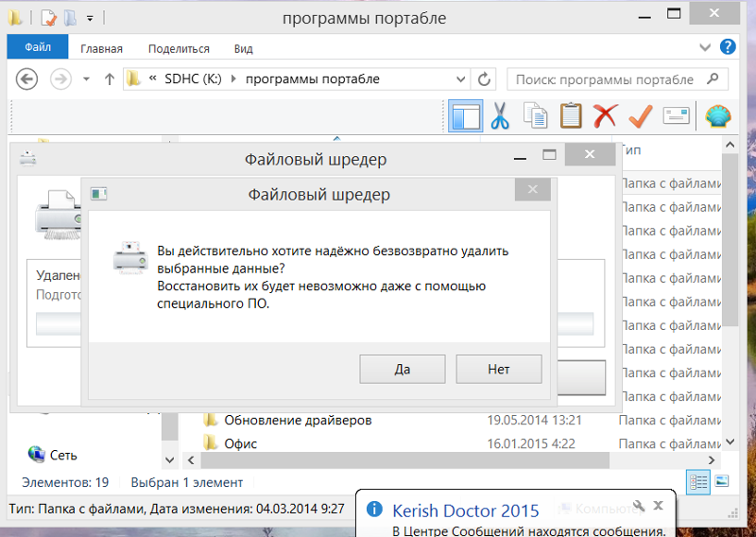Viewport: 756px width, 537px height.
Task: Click the search field Поиск: программы портабле
Action: pyautogui.click(x=605, y=79)
